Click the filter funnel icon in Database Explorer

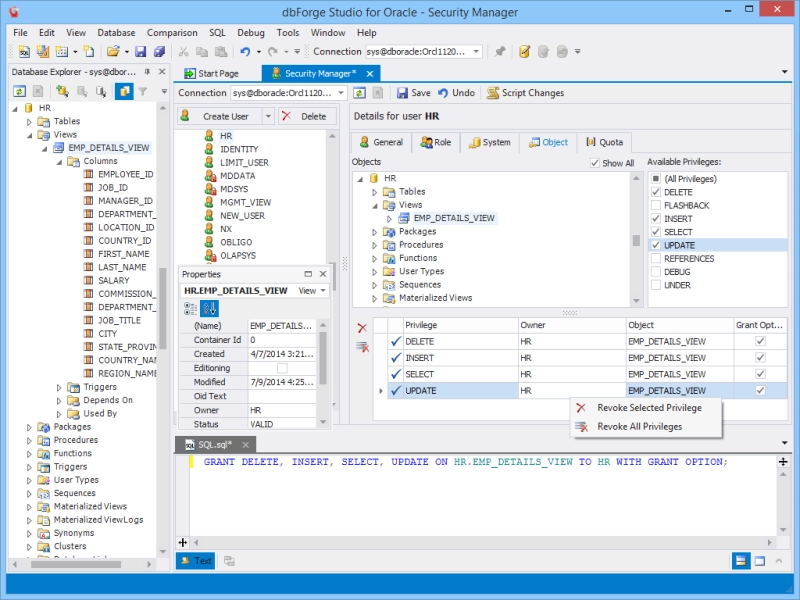pyautogui.click(x=143, y=91)
